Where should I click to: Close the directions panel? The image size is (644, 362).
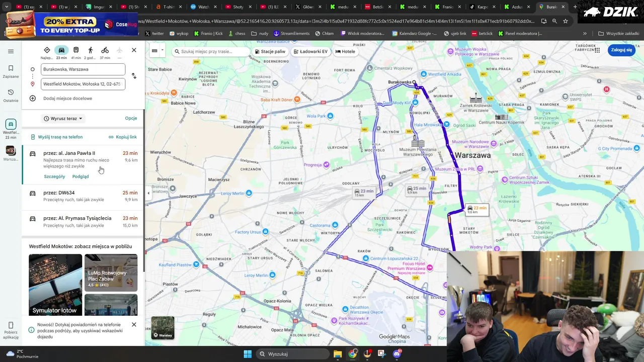pos(134,50)
